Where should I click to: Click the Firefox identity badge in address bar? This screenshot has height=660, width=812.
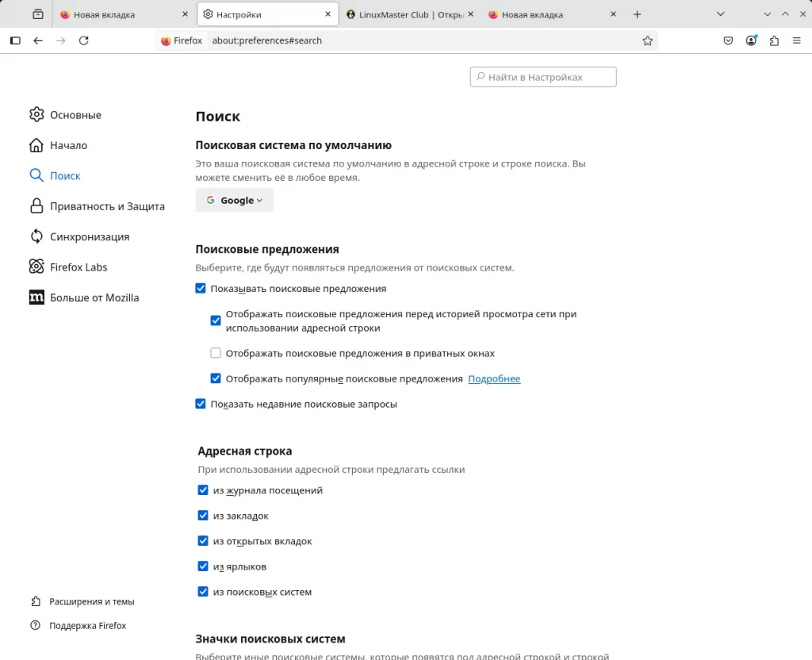click(182, 40)
